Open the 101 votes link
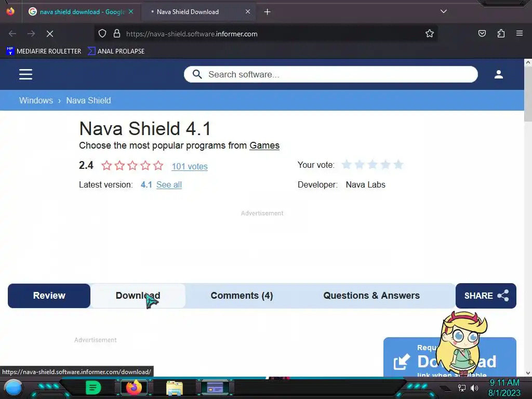The width and height of the screenshot is (532, 399). pos(189,166)
